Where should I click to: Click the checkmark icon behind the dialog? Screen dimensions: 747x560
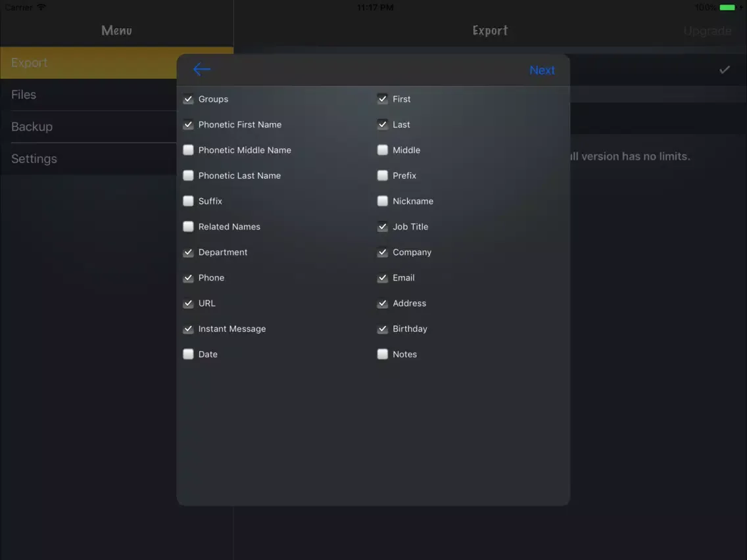tap(725, 70)
